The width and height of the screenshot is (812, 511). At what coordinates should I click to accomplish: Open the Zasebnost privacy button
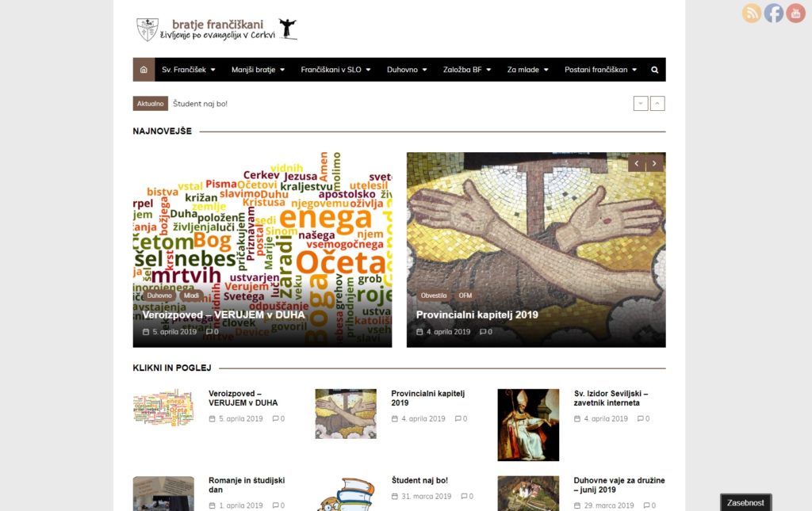(745, 502)
